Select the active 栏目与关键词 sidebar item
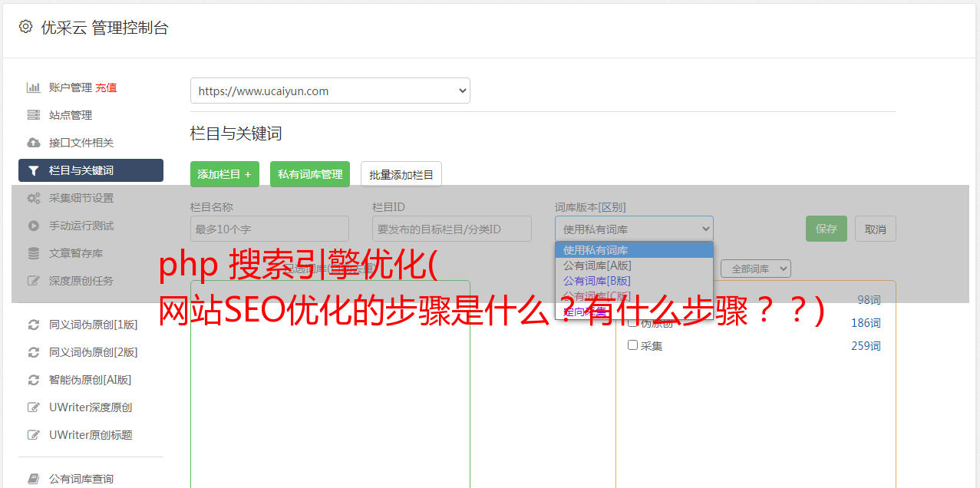 pos(91,170)
